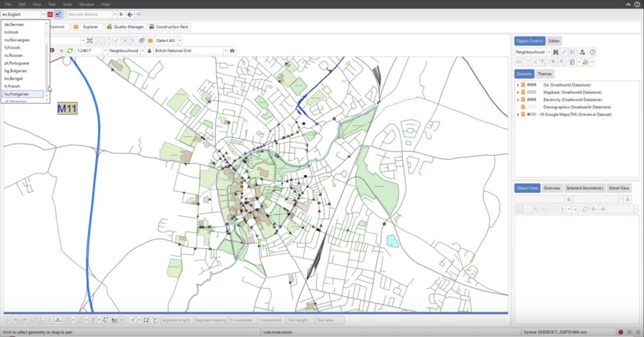
Task: Switch to the Editor tab
Action: [x=554, y=41]
